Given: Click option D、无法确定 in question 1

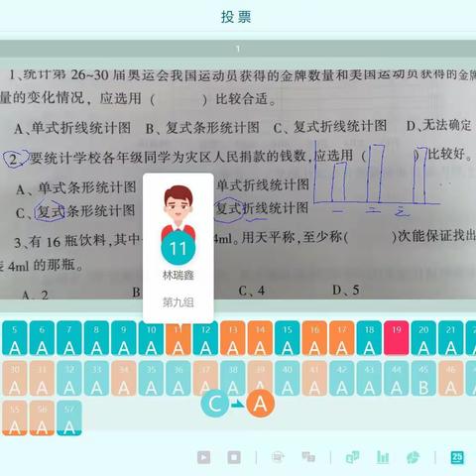Looking at the screenshot, I should 438,125.
